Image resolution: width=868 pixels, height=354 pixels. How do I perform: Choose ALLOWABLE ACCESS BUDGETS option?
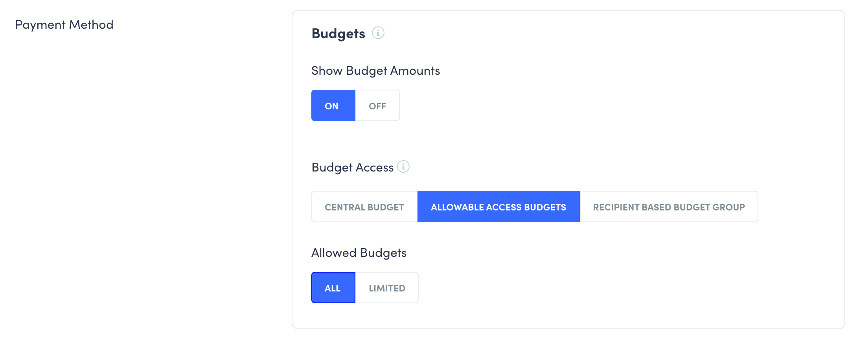point(498,207)
